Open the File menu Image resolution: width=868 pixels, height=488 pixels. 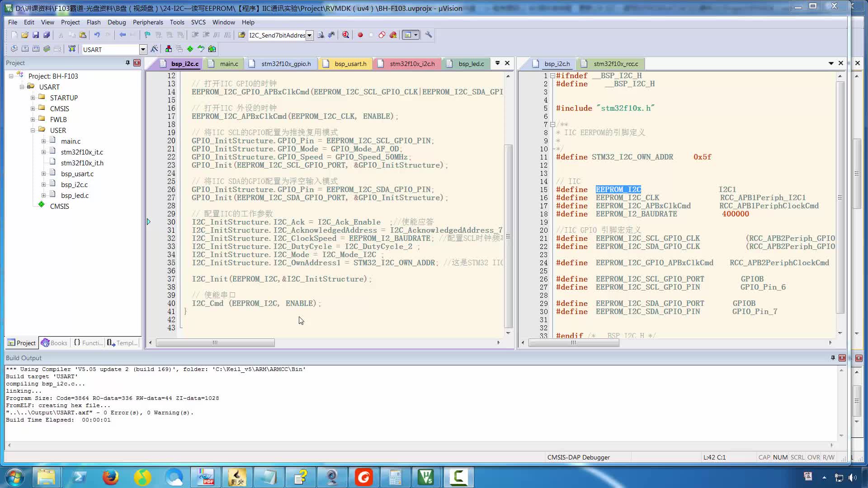(x=13, y=22)
